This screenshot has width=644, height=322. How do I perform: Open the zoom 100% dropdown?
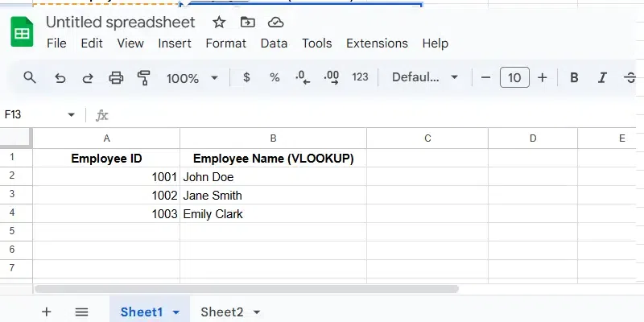coord(192,77)
